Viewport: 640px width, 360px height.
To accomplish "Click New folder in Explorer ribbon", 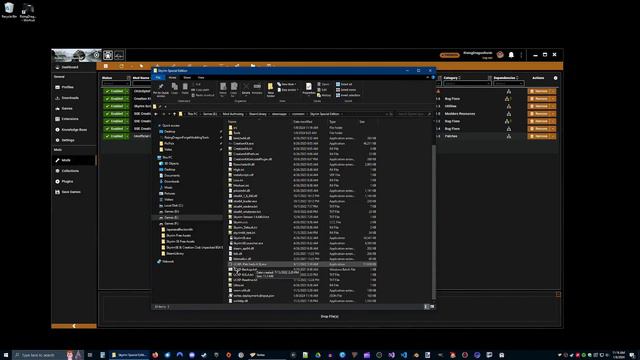I will point(270,89).
